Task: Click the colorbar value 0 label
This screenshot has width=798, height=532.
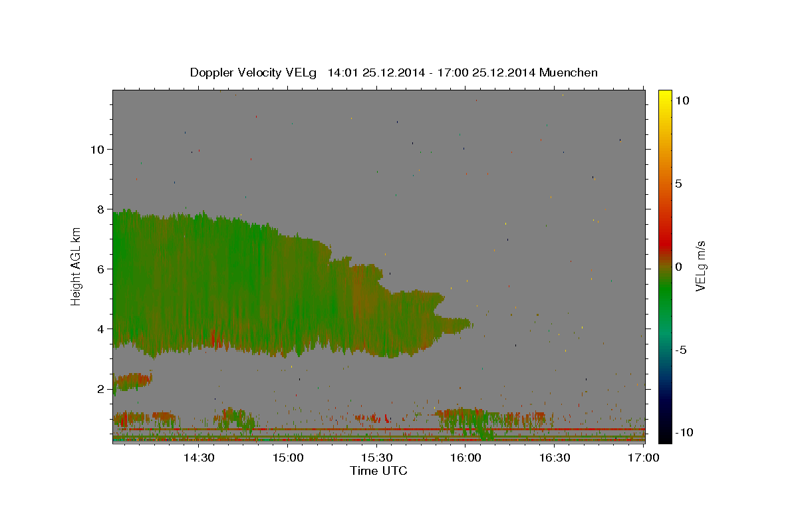Action: 678,267
